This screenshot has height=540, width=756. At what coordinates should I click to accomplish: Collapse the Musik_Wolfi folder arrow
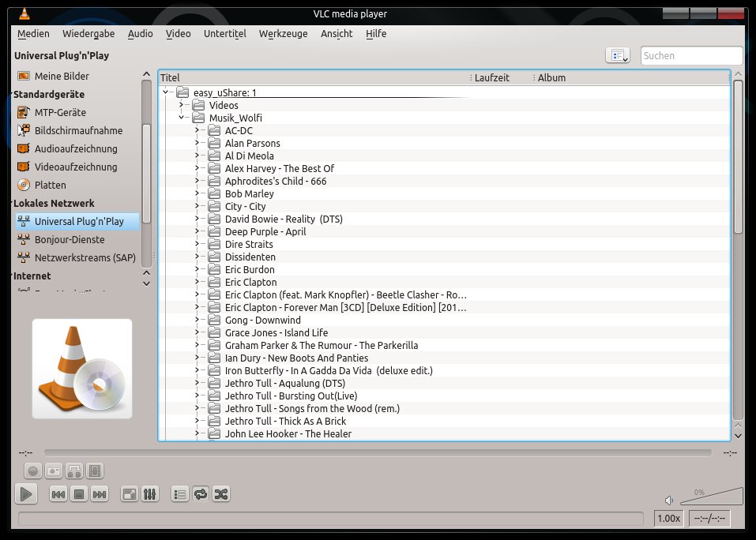coord(181,117)
